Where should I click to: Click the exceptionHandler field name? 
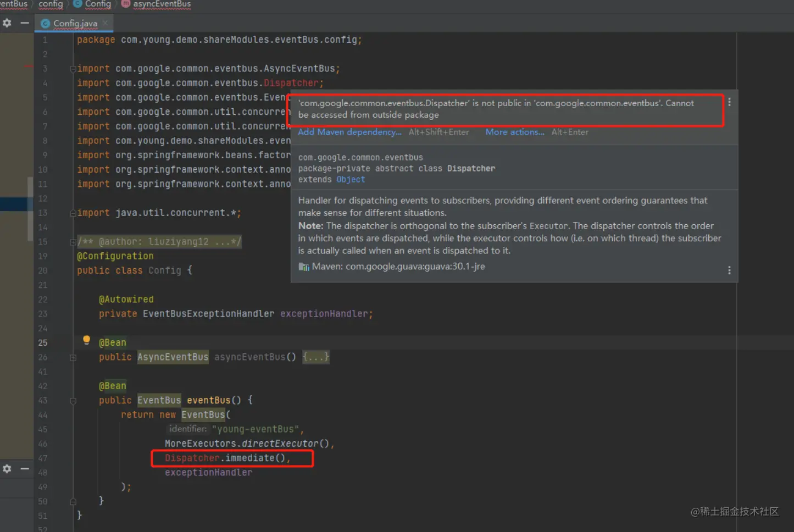click(x=324, y=314)
